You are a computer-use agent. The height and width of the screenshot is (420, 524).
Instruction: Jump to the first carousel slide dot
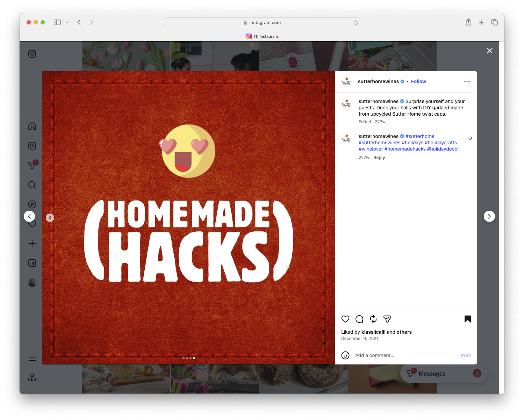coord(183,358)
